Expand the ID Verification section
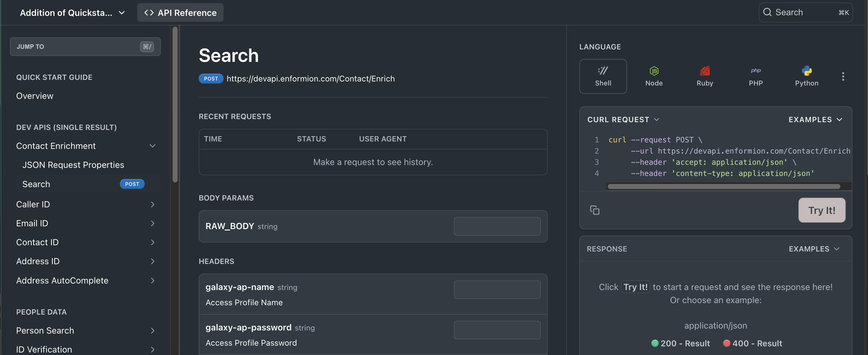This screenshot has height=355, width=868. [x=152, y=349]
